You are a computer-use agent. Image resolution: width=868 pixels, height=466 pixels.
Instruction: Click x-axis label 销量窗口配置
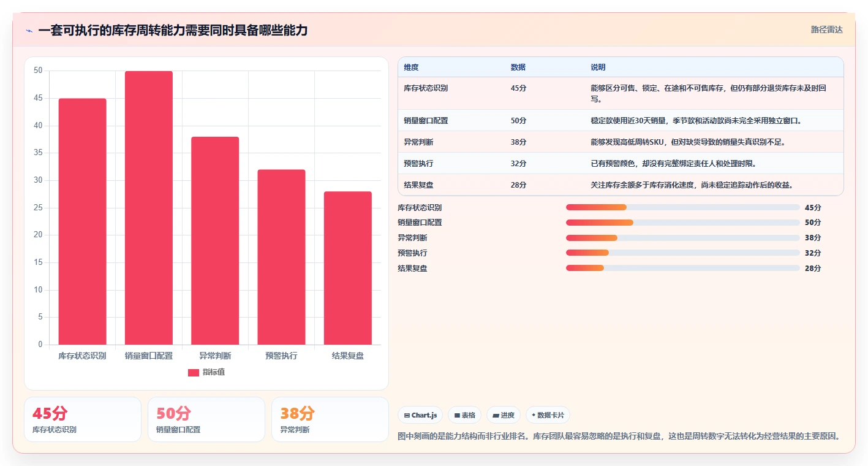[149, 356]
